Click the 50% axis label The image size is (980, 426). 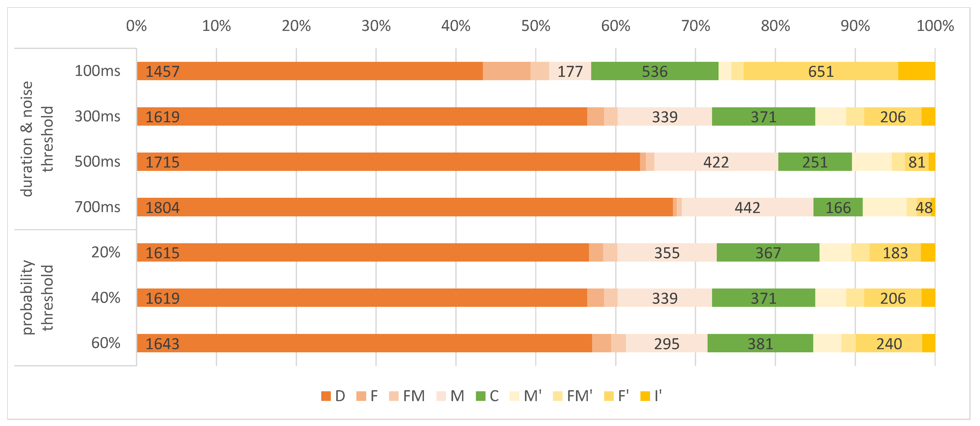[535, 26]
